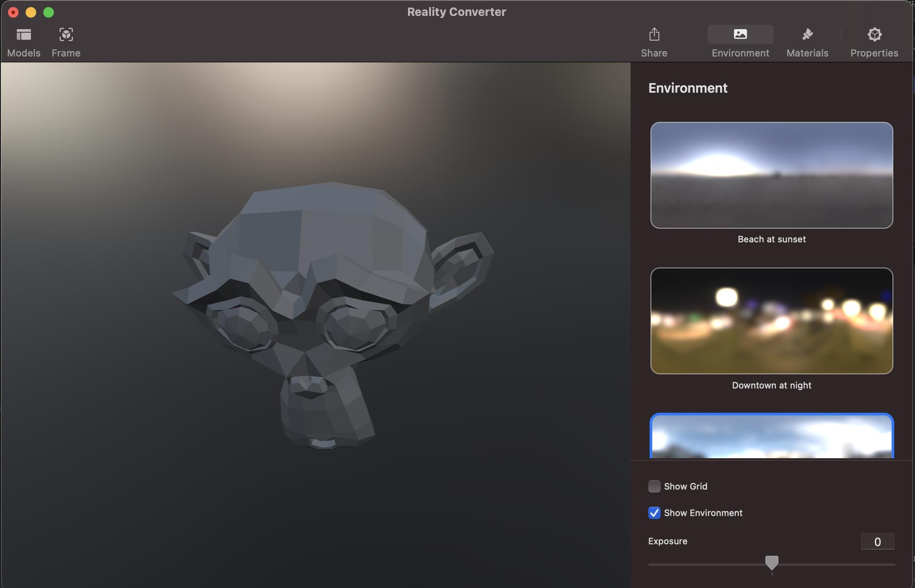The width and height of the screenshot is (915, 588).
Task: Minimize the window with yellow button
Action: pyautogui.click(x=30, y=12)
